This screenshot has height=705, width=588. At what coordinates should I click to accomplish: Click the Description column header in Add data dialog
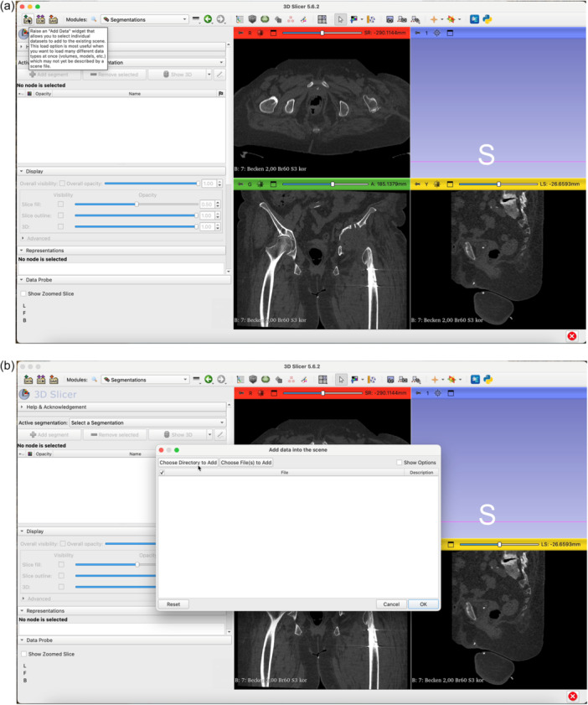coord(421,473)
